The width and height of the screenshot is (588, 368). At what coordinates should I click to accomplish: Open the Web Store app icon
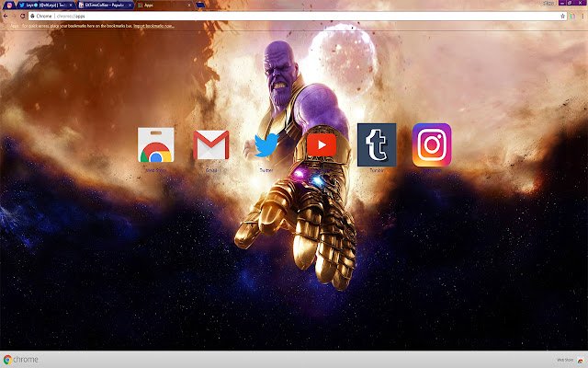point(155,145)
